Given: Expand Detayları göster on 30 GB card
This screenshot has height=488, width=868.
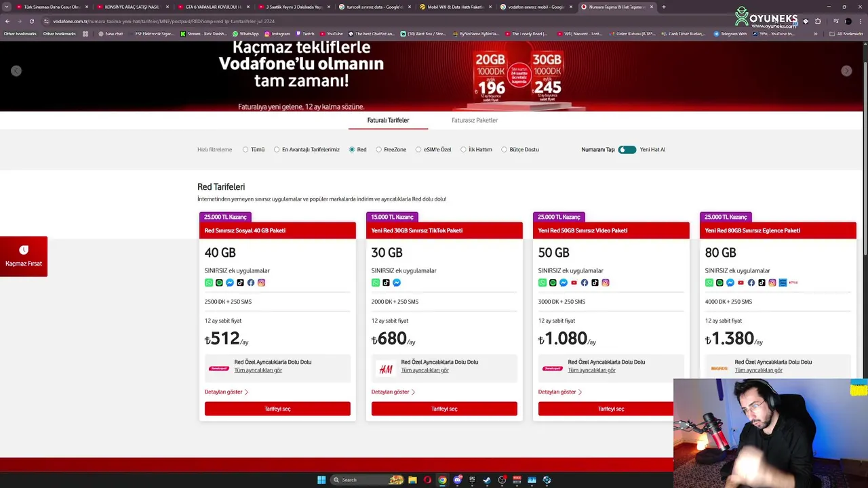Looking at the screenshot, I should [x=393, y=392].
